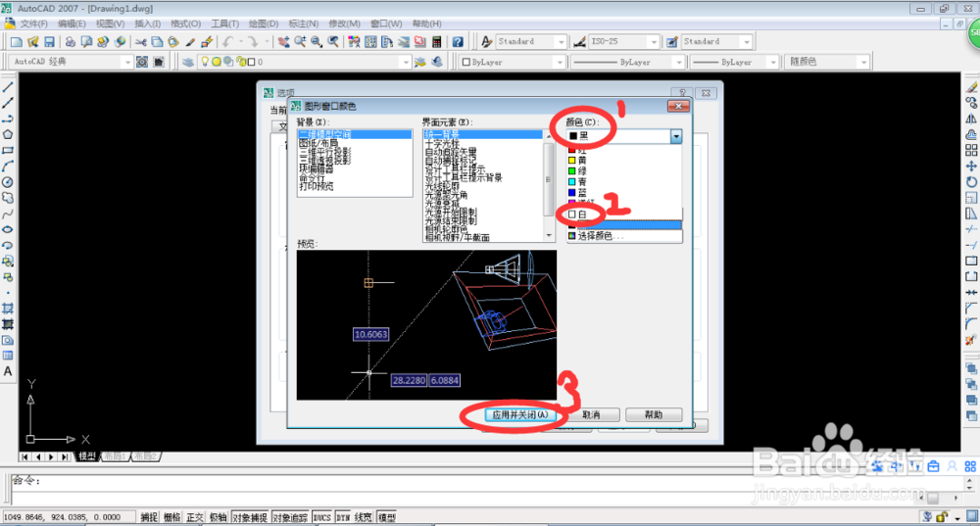Toggle DYN dynamic input
980x526 pixels.
point(343,517)
